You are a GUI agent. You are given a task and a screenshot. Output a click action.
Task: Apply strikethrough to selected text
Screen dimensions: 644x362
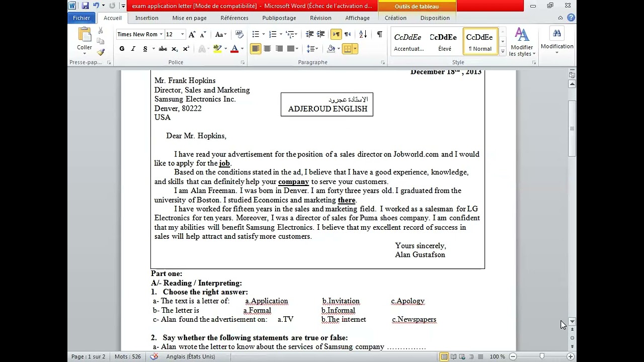pos(163,49)
